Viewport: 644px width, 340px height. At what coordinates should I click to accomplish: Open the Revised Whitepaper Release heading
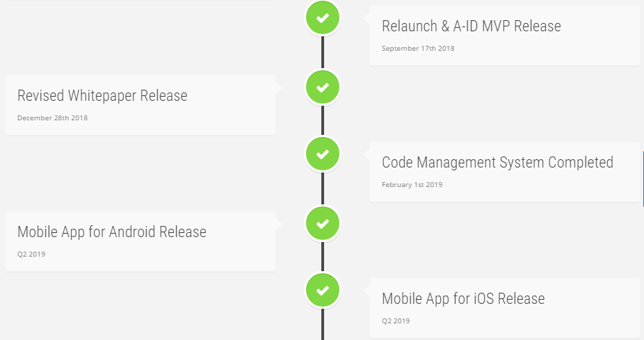point(102,96)
